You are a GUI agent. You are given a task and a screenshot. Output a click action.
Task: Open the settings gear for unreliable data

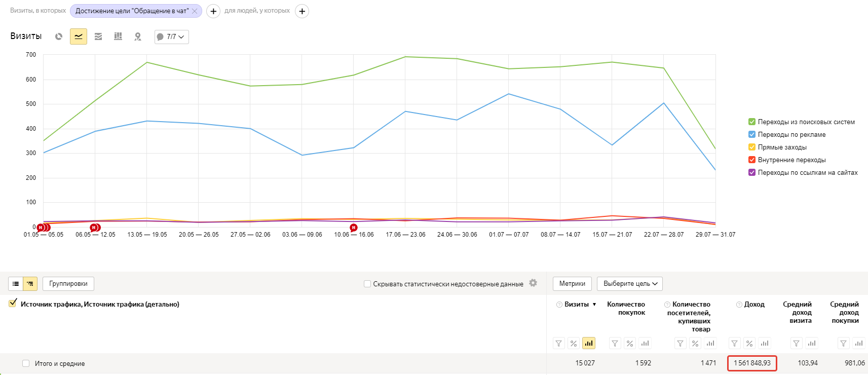[533, 283]
